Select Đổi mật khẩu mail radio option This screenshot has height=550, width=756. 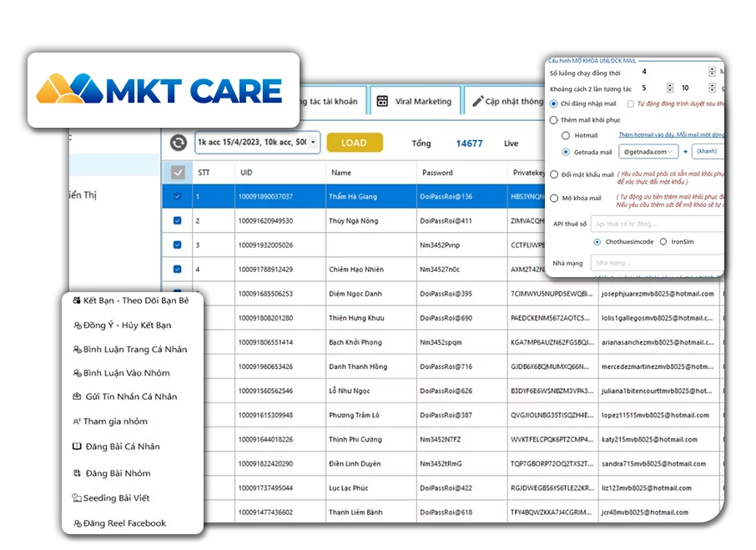click(x=554, y=174)
